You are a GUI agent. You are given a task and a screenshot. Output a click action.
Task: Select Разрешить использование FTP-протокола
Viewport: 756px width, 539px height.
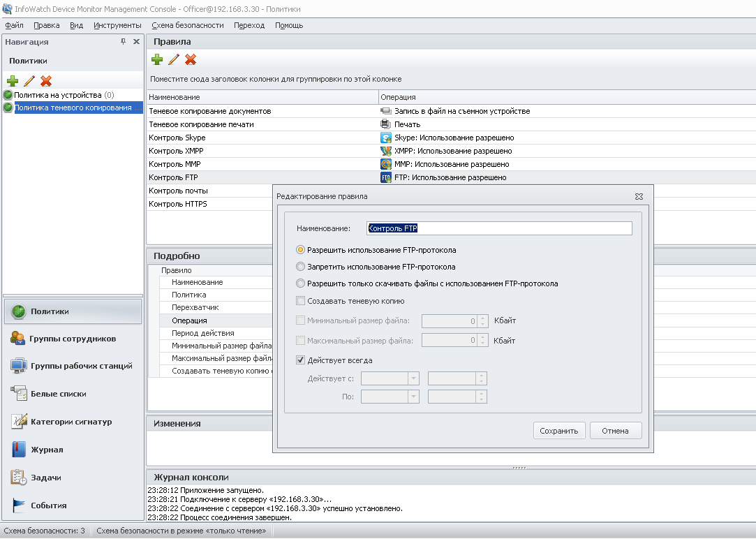pos(300,250)
